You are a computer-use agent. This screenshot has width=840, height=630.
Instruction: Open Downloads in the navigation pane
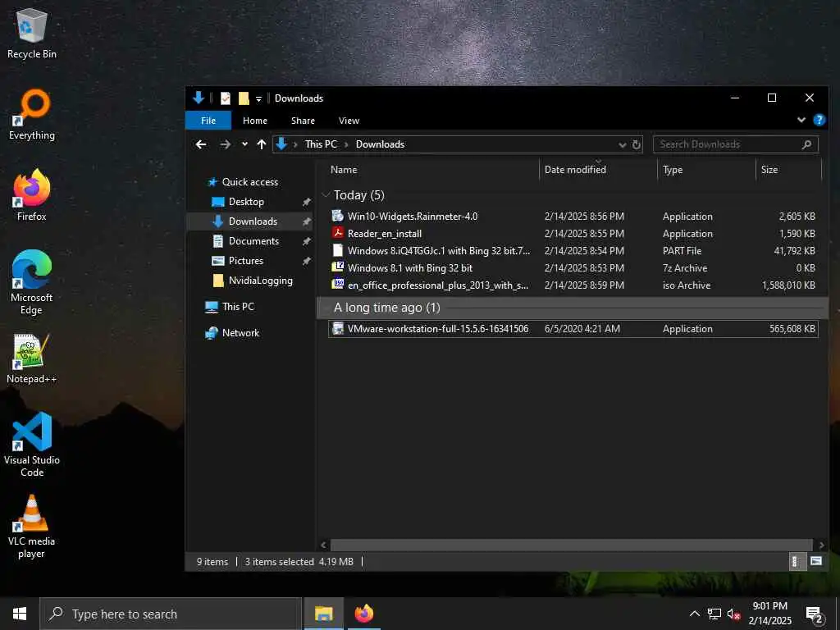tap(249, 221)
